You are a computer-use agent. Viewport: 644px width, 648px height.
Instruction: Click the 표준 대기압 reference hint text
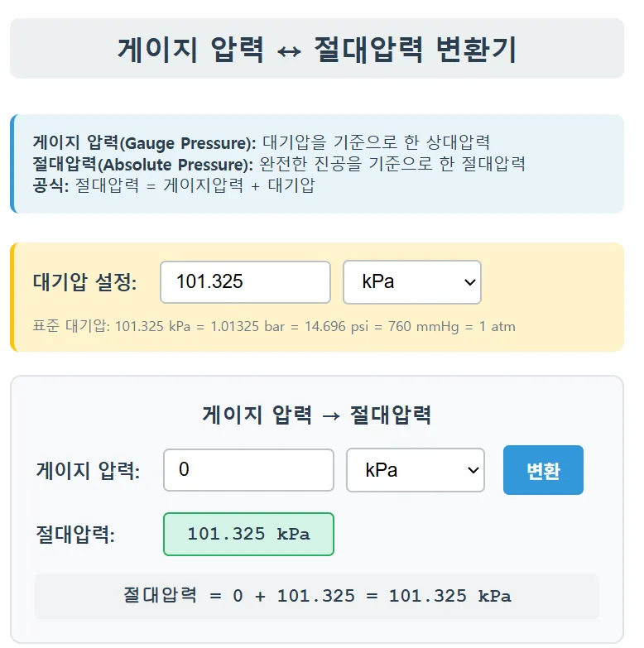pos(273,326)
